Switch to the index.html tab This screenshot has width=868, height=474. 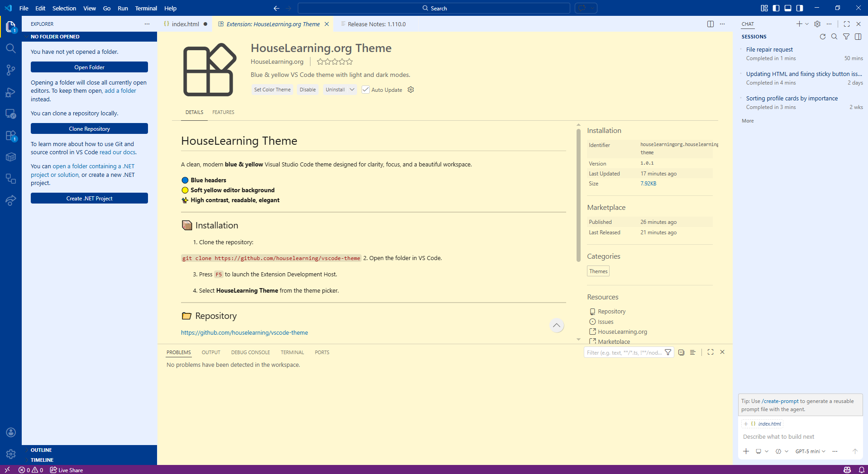pyautogui.click(x=186, y=24)
